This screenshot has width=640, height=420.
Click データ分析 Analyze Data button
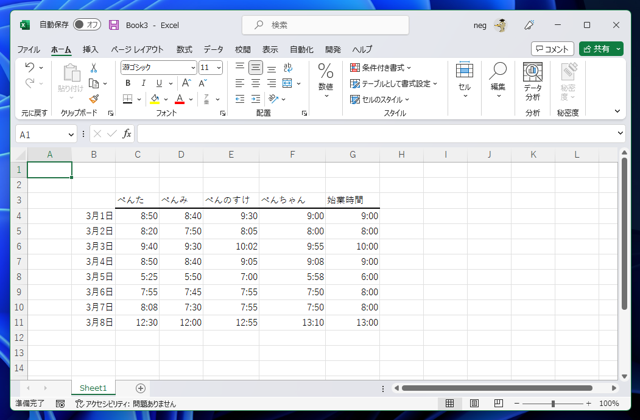click(533, 82)
